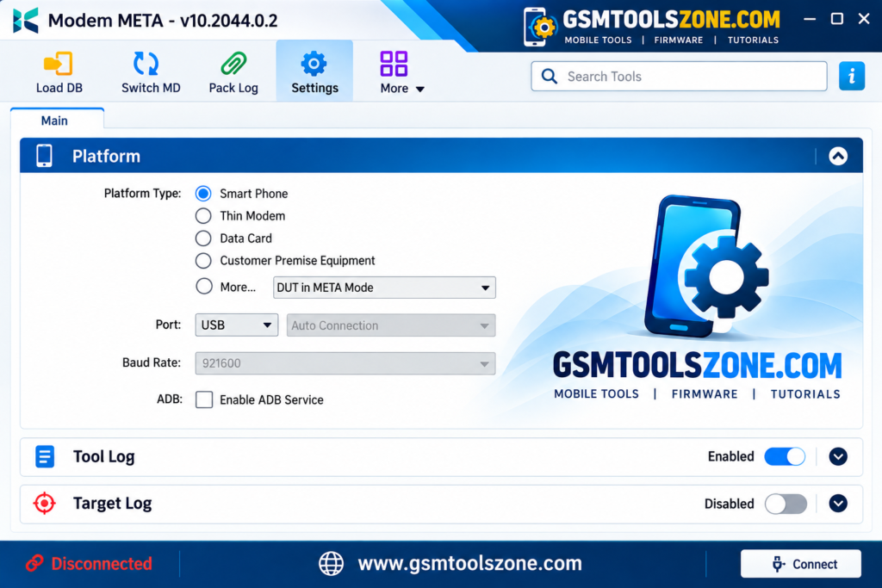Click the Connect button
The image size is (882, 588).
800,564
